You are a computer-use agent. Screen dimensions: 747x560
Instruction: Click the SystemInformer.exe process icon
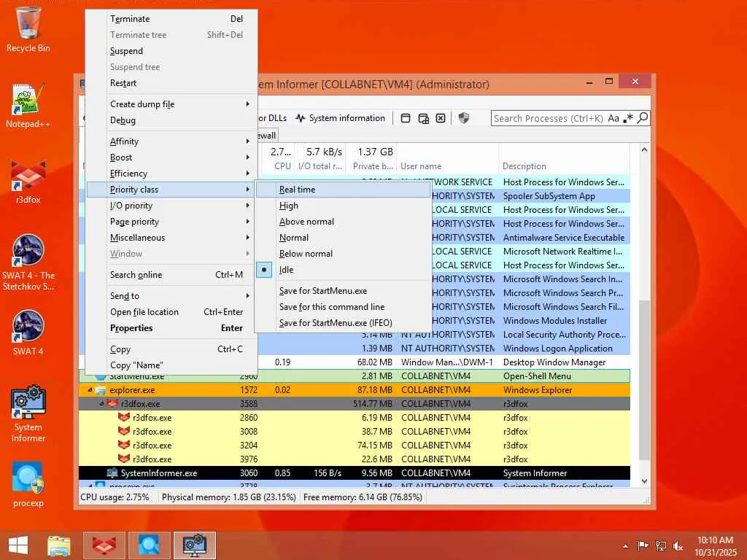(x=112, y=472)
